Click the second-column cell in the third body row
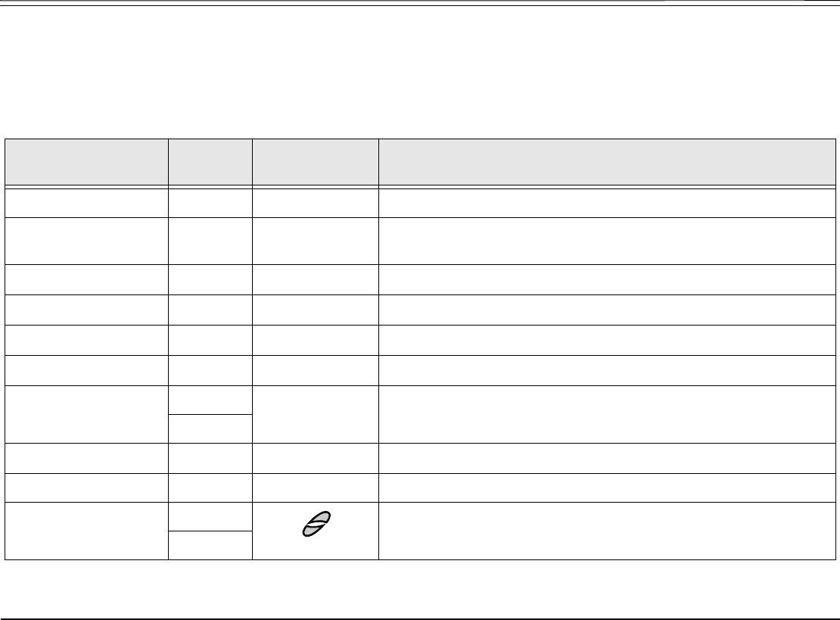Screen dimensions: 840x620 coord(210,279)
